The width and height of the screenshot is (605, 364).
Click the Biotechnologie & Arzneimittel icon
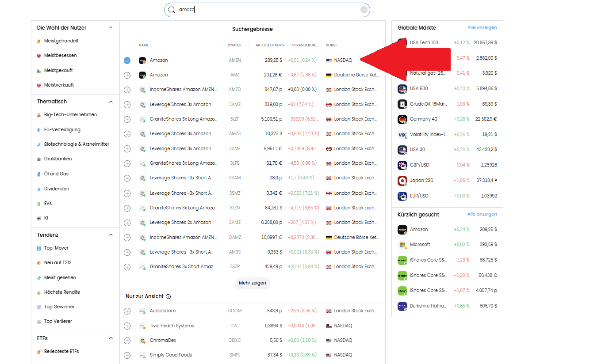coord(39,144)
